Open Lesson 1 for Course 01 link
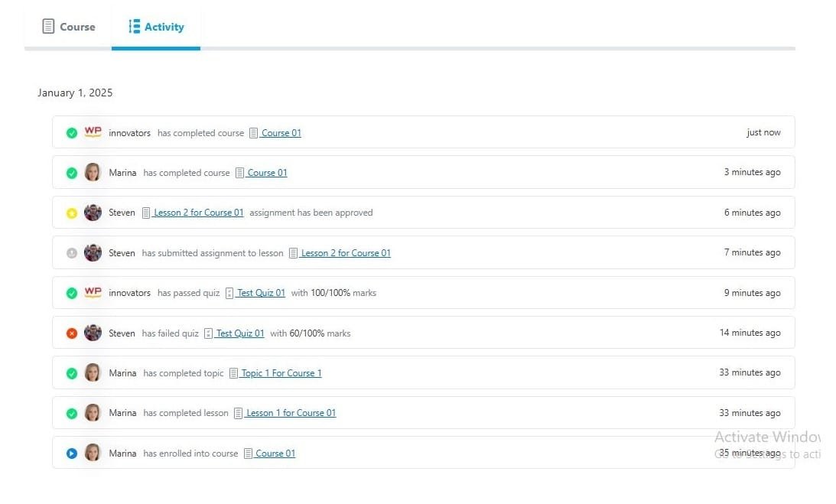The height and width of the screenshot is (504, 836). [291, 413]
